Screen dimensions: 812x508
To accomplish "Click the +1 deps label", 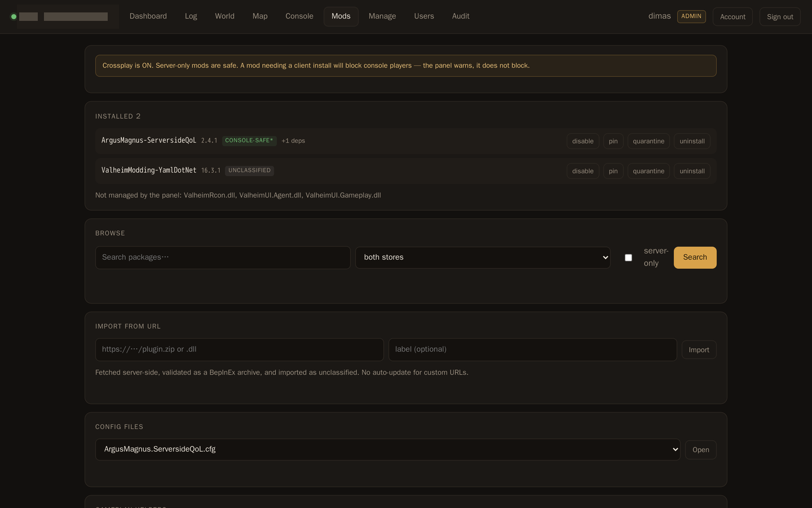I will 293,141.
